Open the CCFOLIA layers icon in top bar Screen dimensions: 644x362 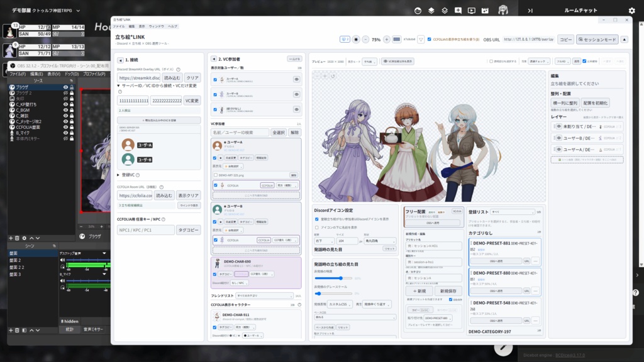point(431,11)
